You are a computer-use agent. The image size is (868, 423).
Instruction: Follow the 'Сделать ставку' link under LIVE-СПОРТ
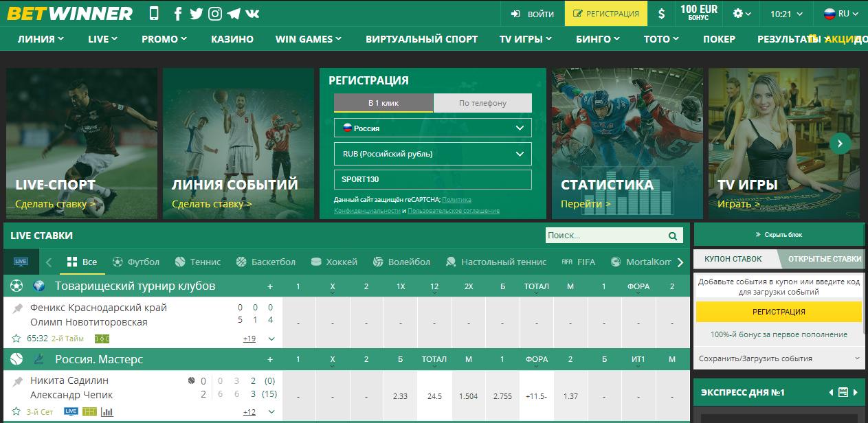(x=56, y=204)
